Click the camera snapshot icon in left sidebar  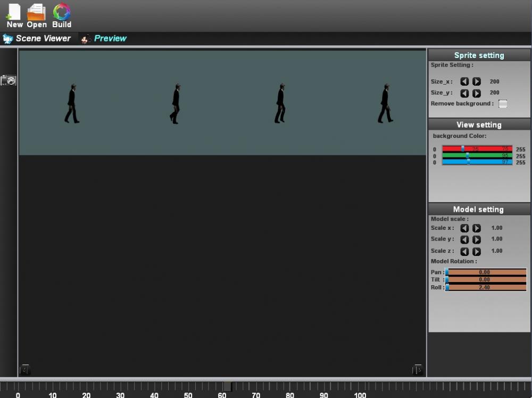click(9, 80)
